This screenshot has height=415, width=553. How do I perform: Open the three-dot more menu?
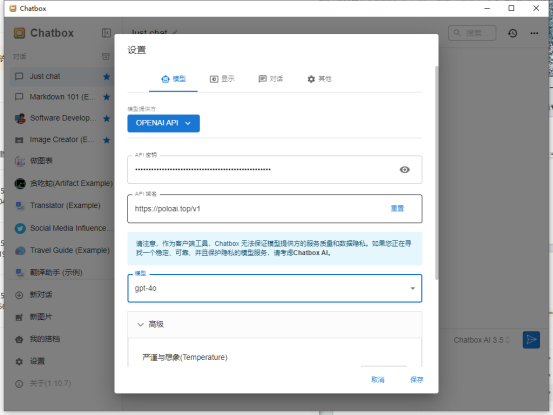[534, 33]
